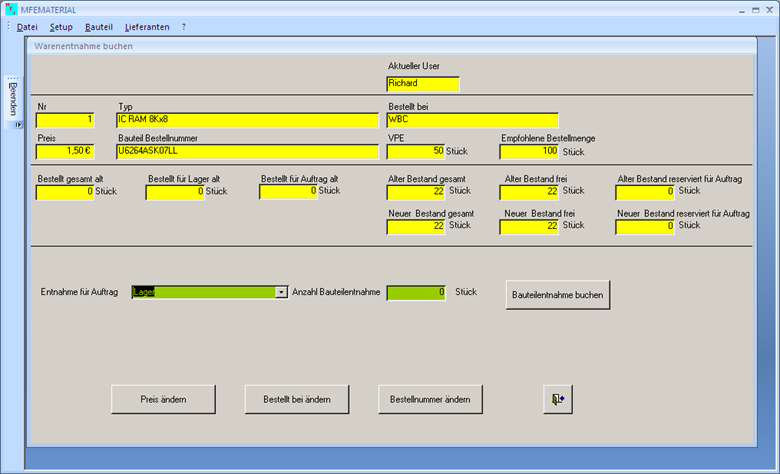Click the Aktueller User field showing Richard

click(423, 84)
